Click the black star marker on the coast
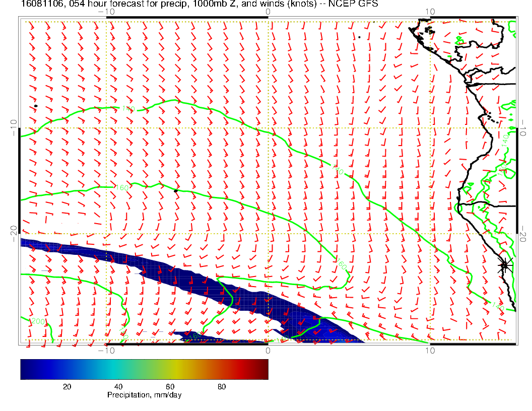 coord(505,265)
